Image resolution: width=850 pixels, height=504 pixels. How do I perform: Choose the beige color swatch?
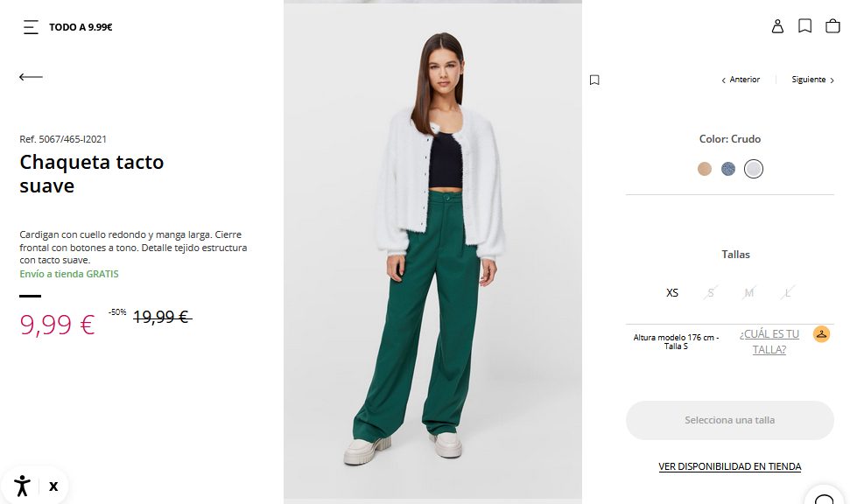704,169
